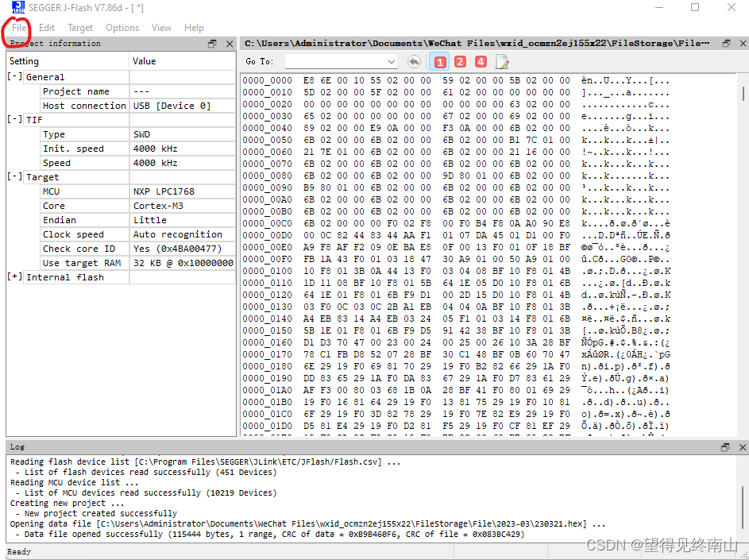Collapse the Target section

tap(15, 177)
